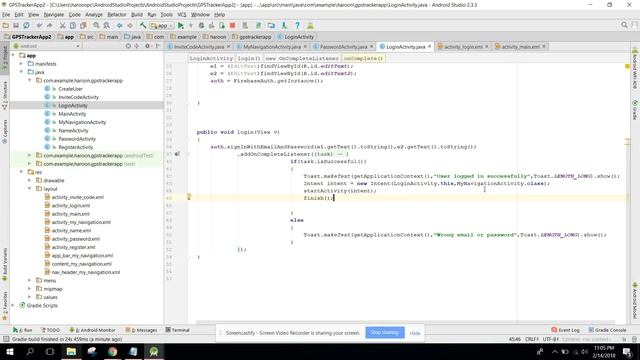The height and width of the screenshot is (360, 640).
Task: Expand the manifests folder
Action: click(x=21, y=64)
